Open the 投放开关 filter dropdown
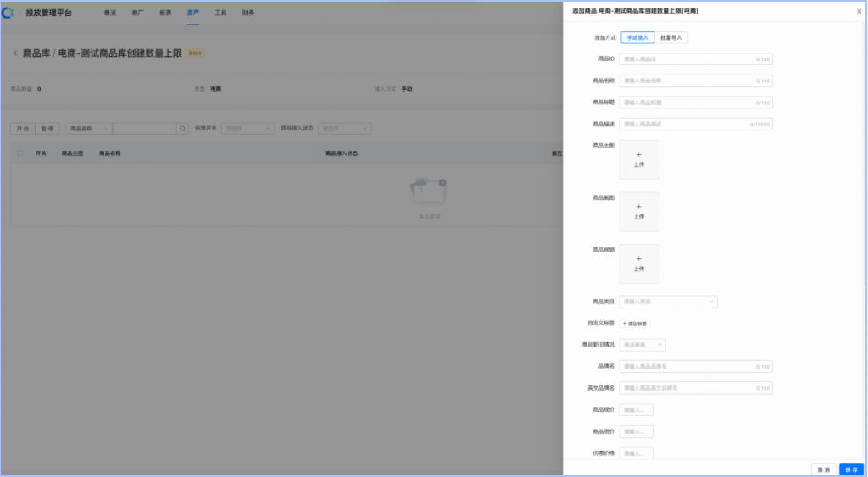The height and width of the screenshot is (477, 868). pyautogui.click(x=247, y=129)
